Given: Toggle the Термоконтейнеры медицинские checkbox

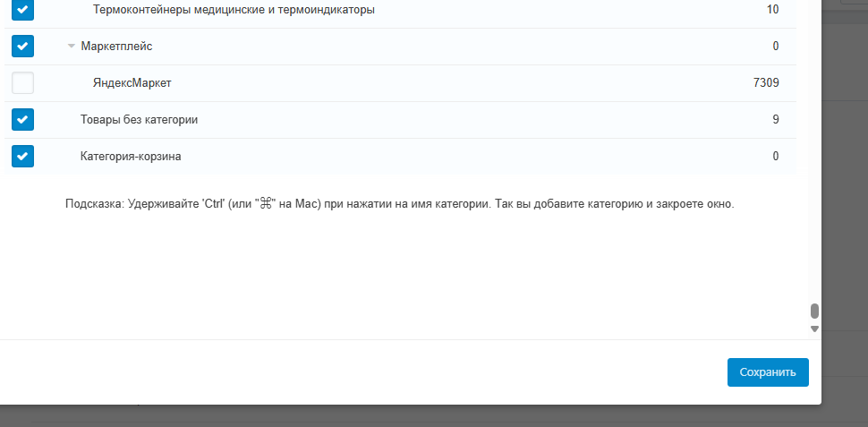Looking at the screenshot, I should [22, 10].
